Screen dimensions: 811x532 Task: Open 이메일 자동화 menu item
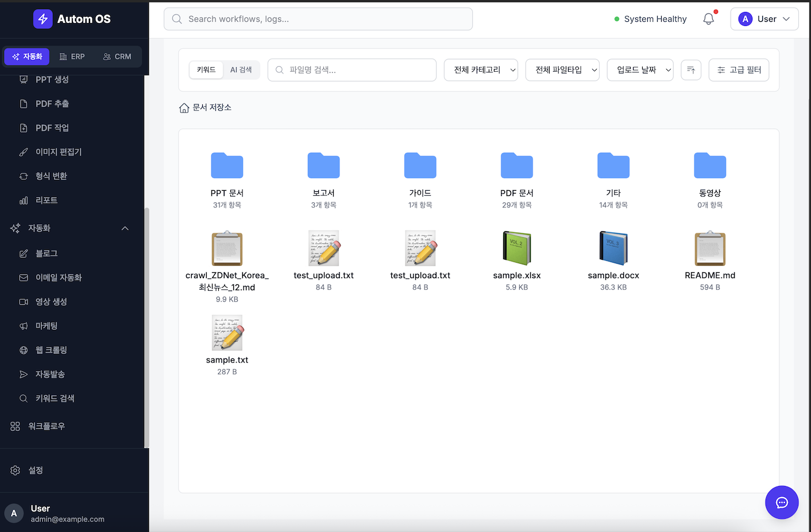coord(58,277)
